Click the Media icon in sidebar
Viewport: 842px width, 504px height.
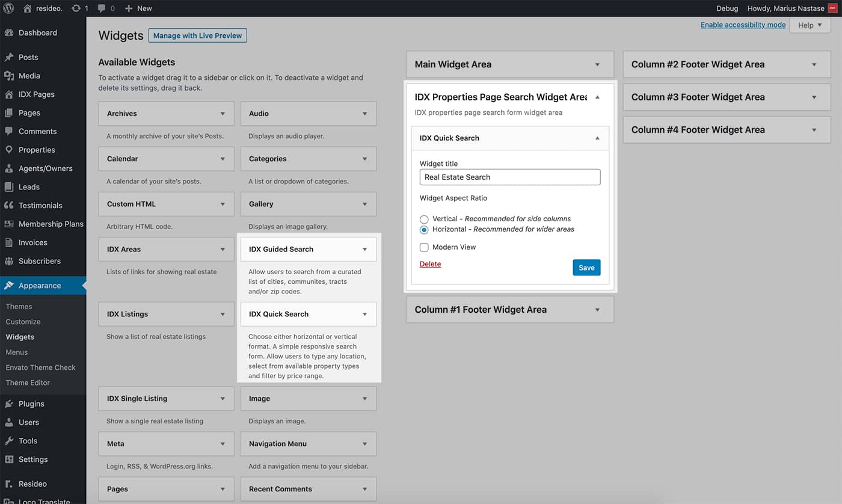(9, 76)
